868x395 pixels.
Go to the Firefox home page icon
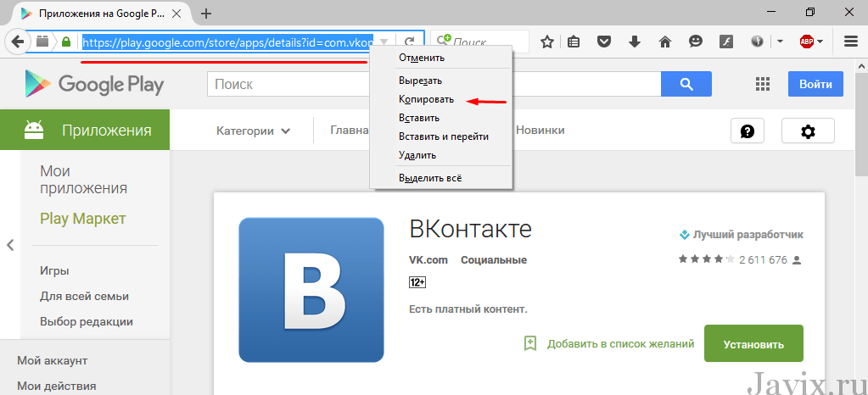coord(665,42)
